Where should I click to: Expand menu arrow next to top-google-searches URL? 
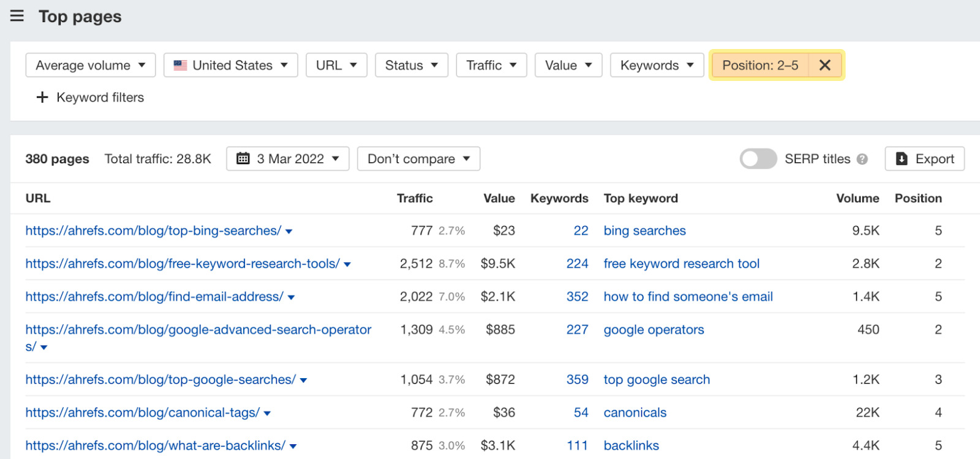(x=304, y=381)
